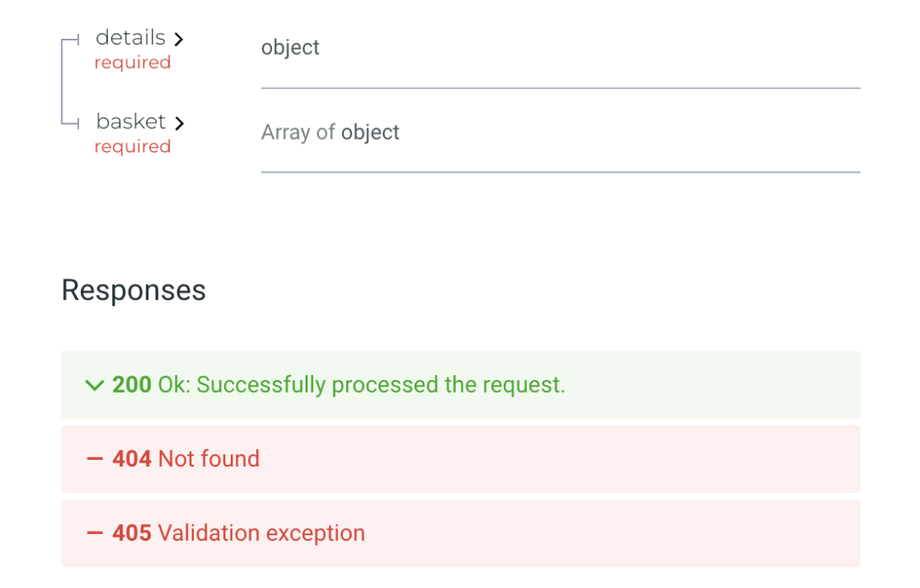Click the required label under details
The image size is (920, 588).
(132, 63)
